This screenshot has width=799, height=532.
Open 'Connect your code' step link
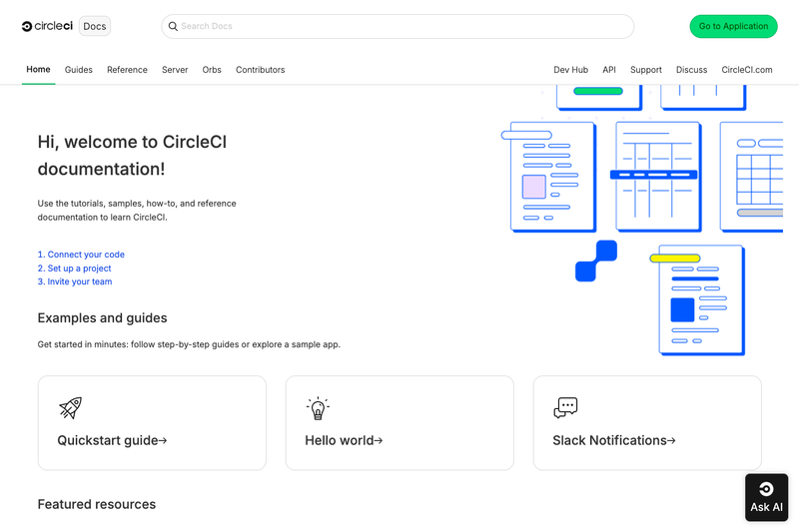tap(81, 255)
